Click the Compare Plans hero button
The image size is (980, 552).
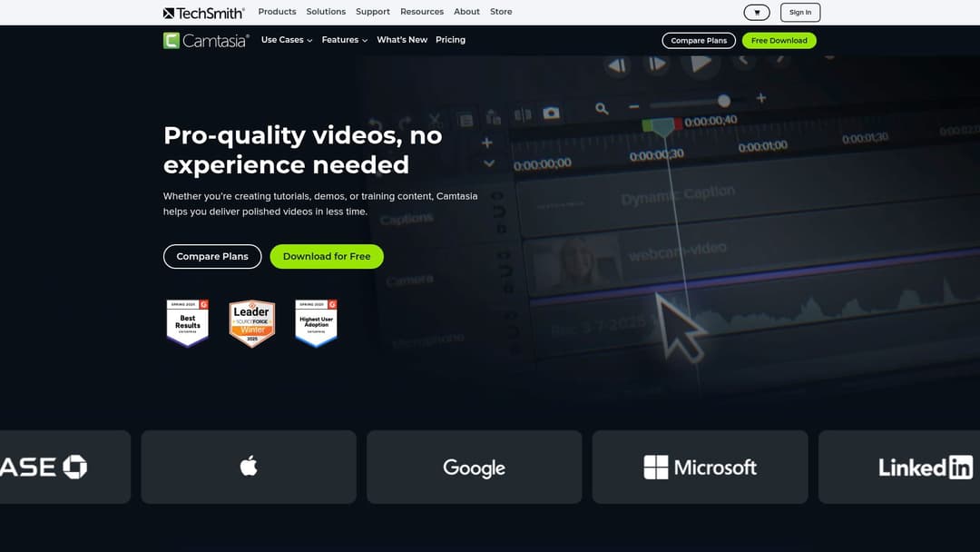[x=212, y=256]
